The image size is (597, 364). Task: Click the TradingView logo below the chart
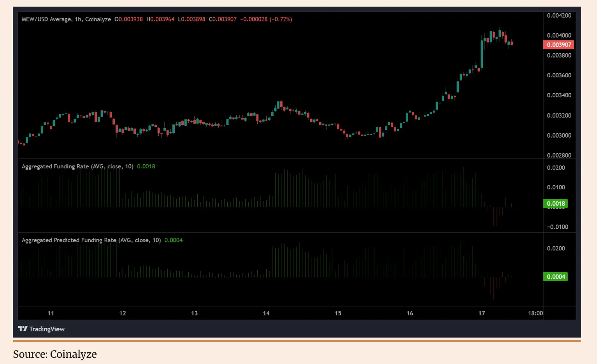click(41, 329)
